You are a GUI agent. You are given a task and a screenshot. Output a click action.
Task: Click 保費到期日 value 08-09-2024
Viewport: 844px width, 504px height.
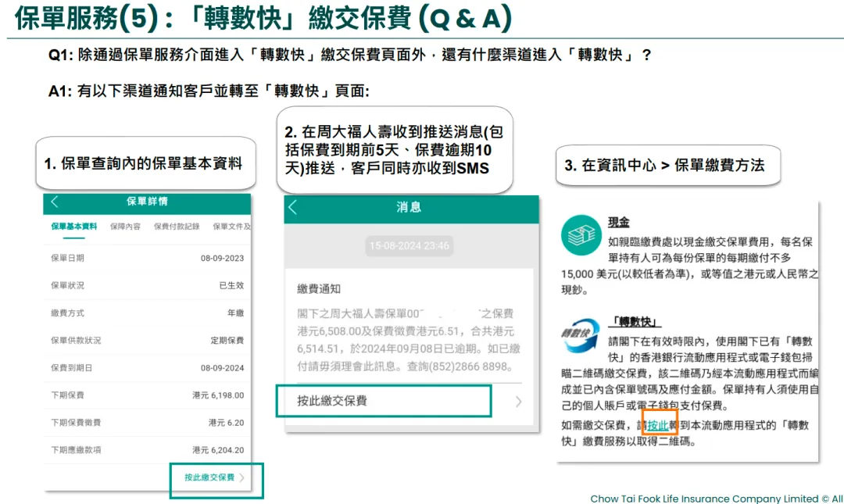pos(222,368)
